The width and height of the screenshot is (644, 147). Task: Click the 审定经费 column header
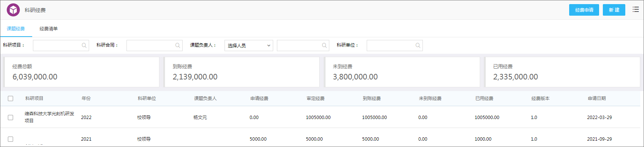coord(315,98)
